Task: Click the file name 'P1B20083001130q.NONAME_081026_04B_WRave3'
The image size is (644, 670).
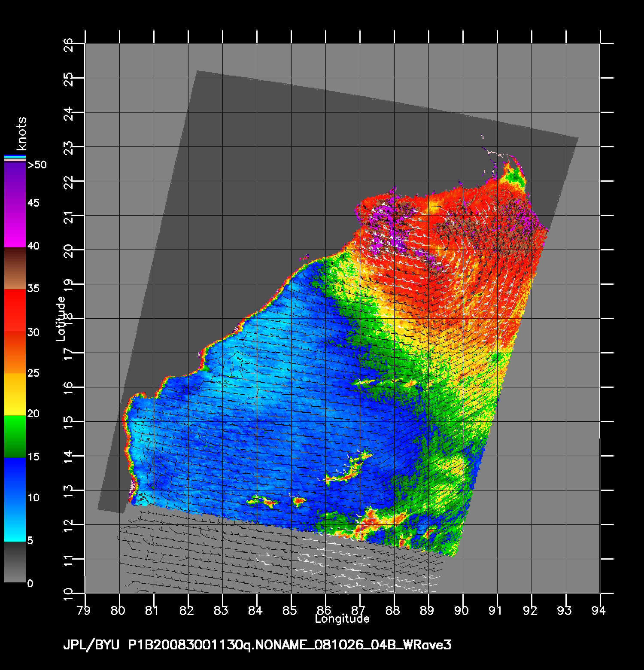Action: [x=290, y=645]
